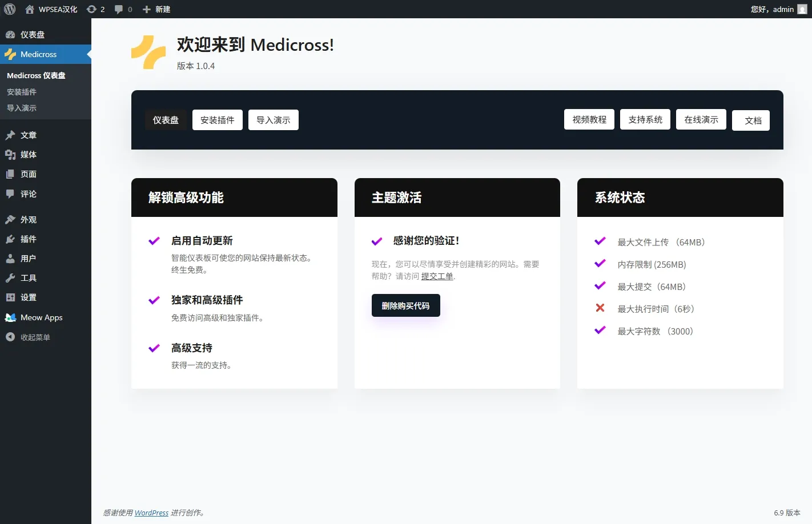Open Meow Apps in sidebar
812x524 pixels.
(41, 317)
